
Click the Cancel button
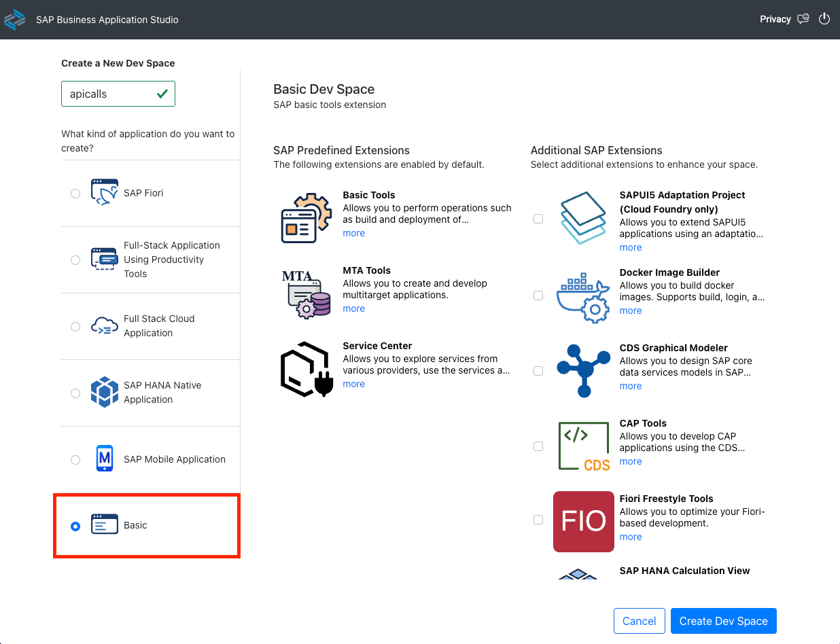click(x=639, y=621)
